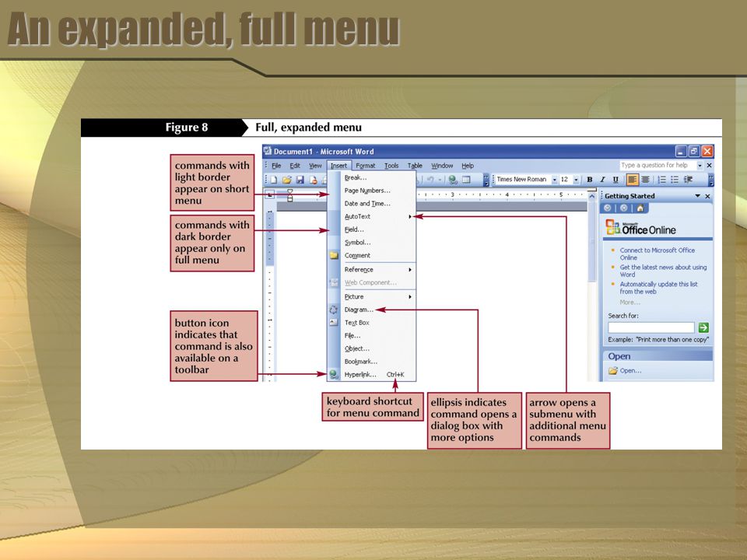The height and width of the screenshot is (560, 747).
Task: Open the File menu
Action: 276,166
